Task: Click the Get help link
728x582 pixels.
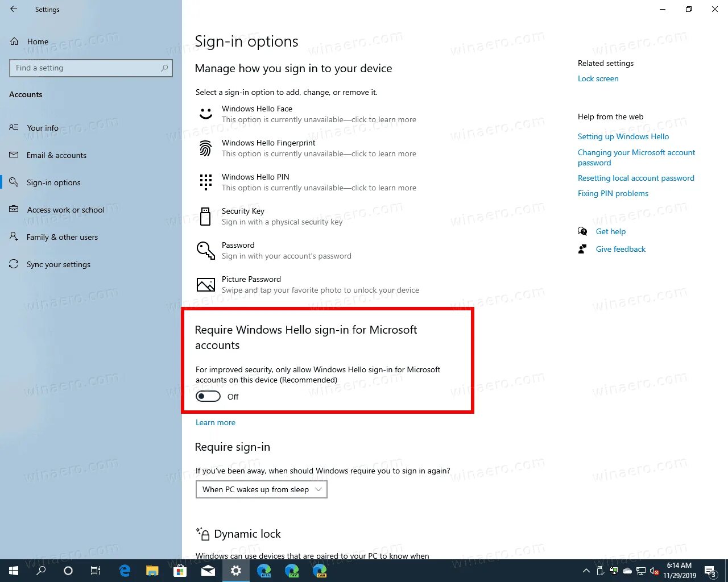Action: click(x=611, y=231)
